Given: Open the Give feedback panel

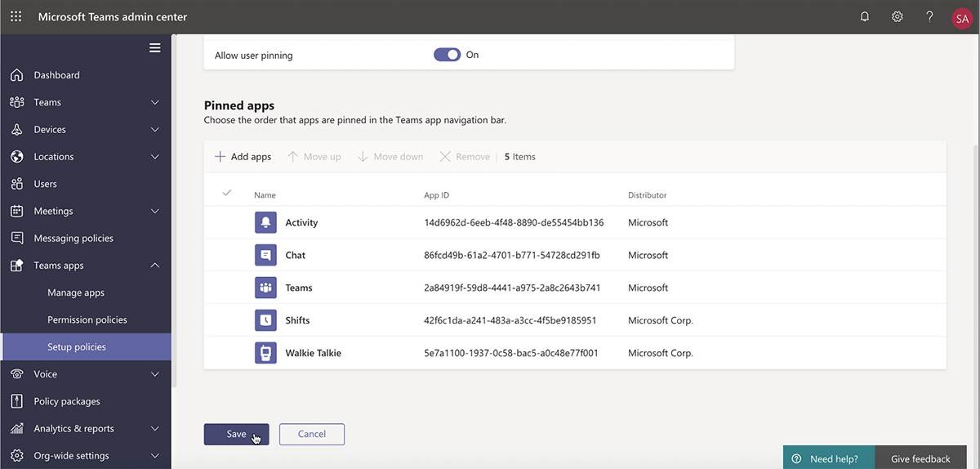Looking at the screenshot, I should [x=920, y=458].
